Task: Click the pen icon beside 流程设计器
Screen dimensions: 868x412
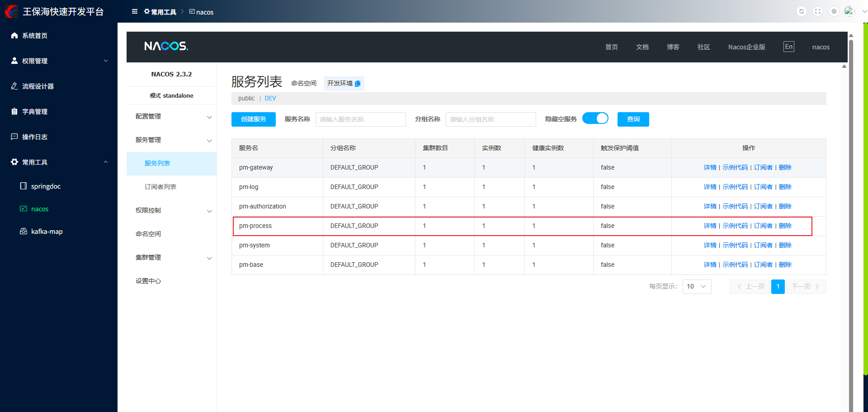Action: click(x=14, y=86)
